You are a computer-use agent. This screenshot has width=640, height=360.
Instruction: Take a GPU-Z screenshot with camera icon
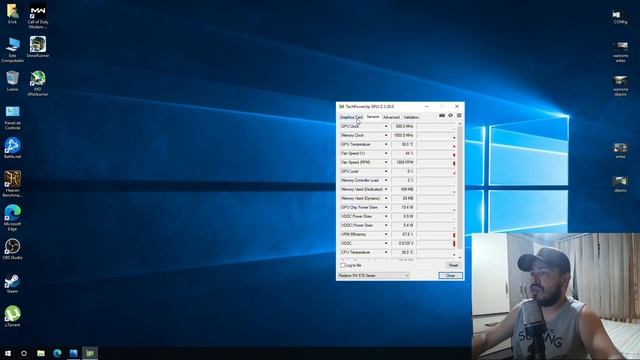coord(442,116)
